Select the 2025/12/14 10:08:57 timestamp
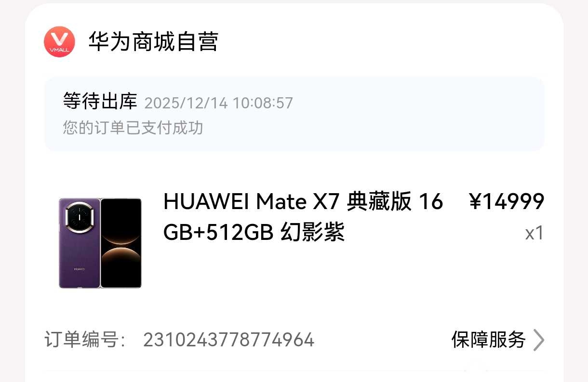This screenshot has height=382, width=588. pyautogui.click(x=219, y=103)
